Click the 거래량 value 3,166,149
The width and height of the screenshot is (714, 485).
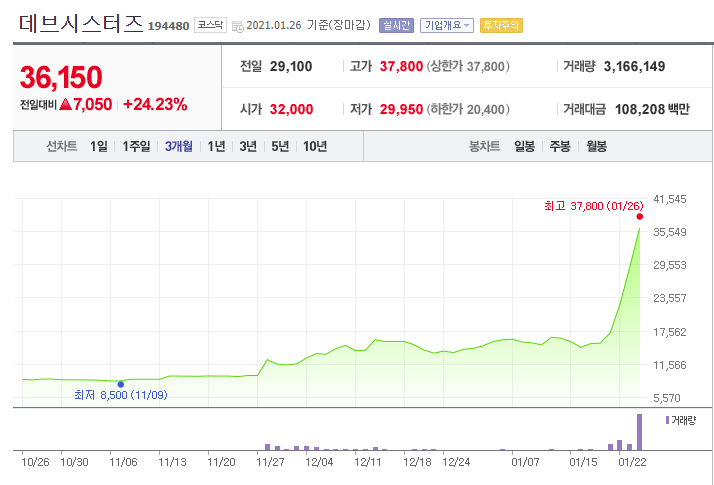634,66
